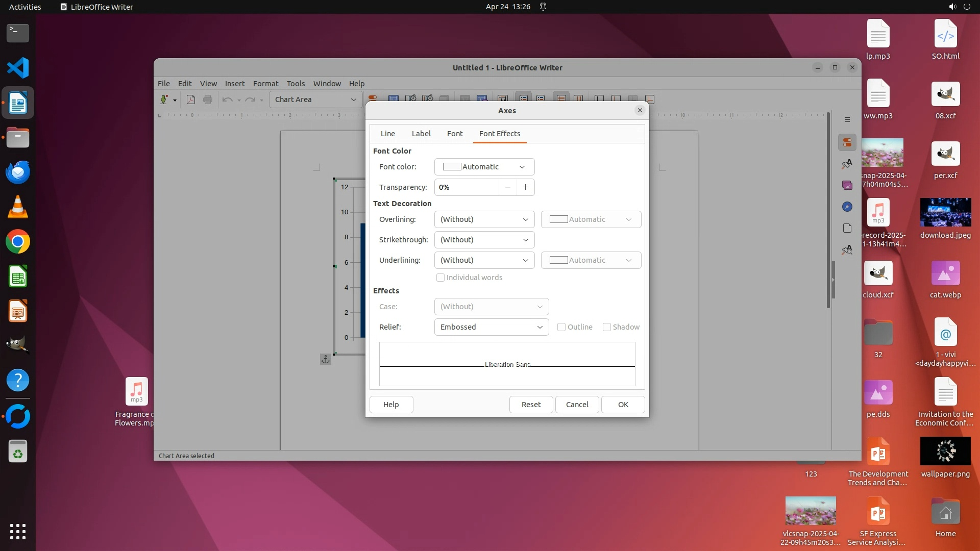This screenshot has width=980, height=551.
Task: Open the Style Inspector sidebar panel
Action: [x=847, y=250]
